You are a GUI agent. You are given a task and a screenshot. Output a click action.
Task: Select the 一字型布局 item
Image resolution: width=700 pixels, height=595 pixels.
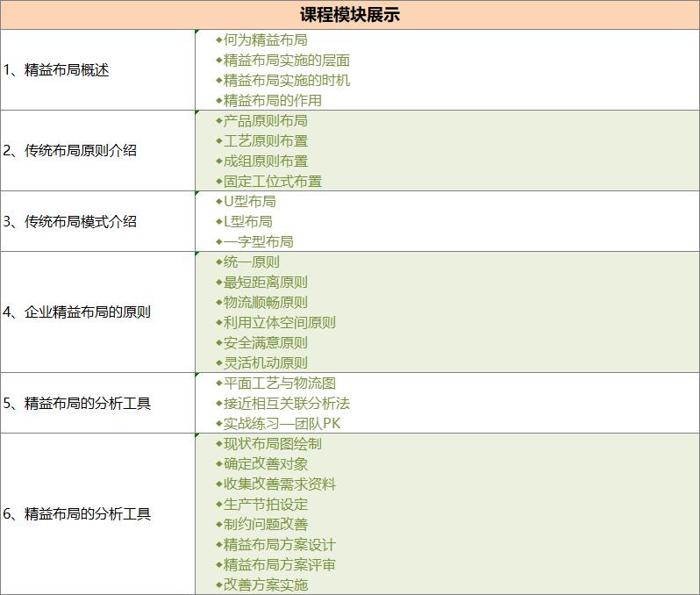(x=258, y=241)
